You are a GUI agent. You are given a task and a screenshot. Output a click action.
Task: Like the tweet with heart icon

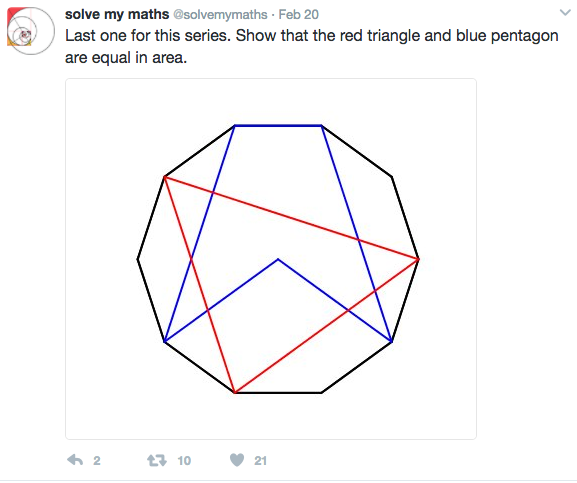coord(237,460)
